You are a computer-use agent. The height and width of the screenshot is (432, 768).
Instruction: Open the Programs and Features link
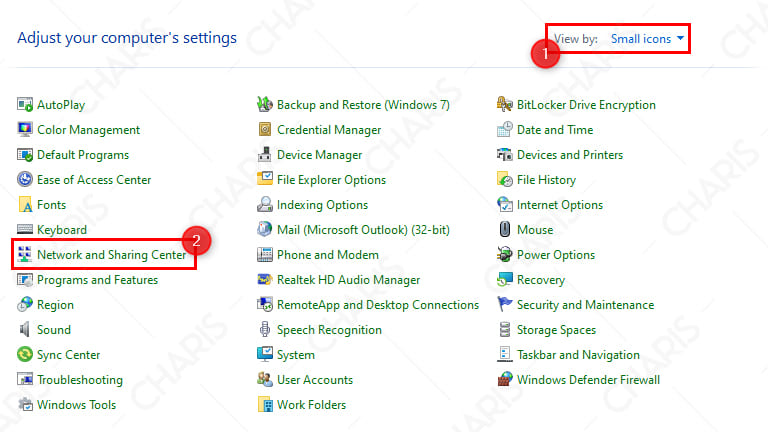(x=97, y=280)
